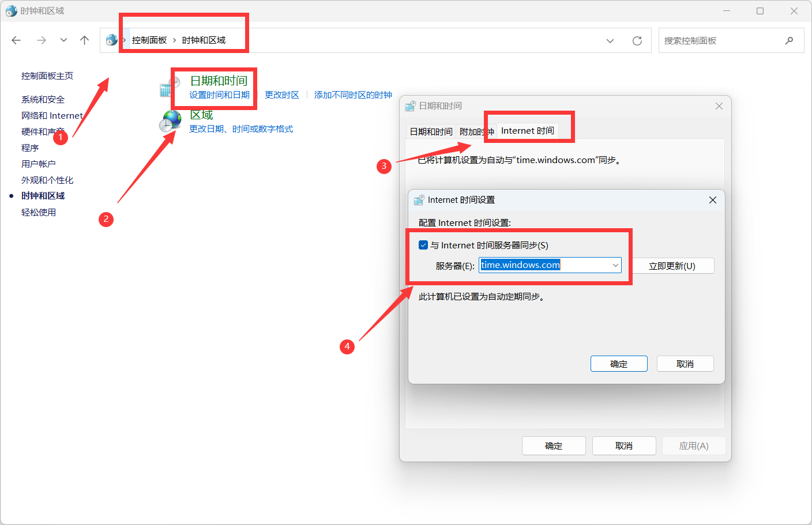812x525 pixels.
Task: Expand the chevron between 控制面板 and 时钟和区域
Action: click(174, 40)
